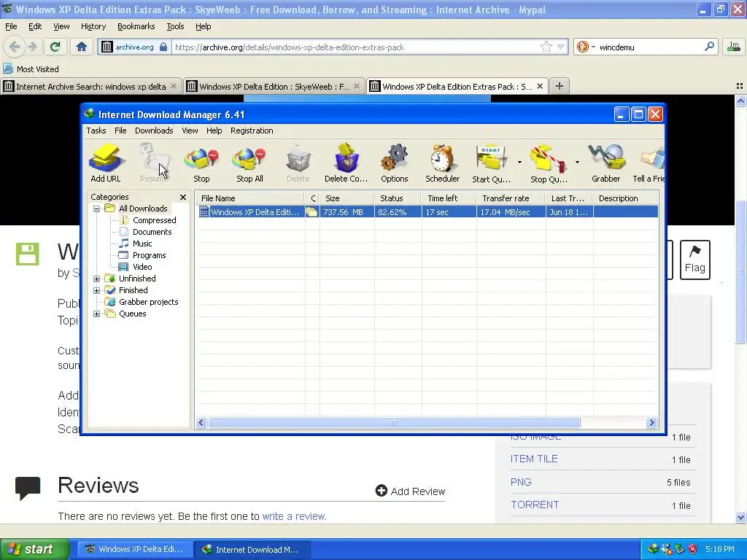This screenshot has width=747, height=560.
Task: Select the Compressed category
Action: [155, 220]
